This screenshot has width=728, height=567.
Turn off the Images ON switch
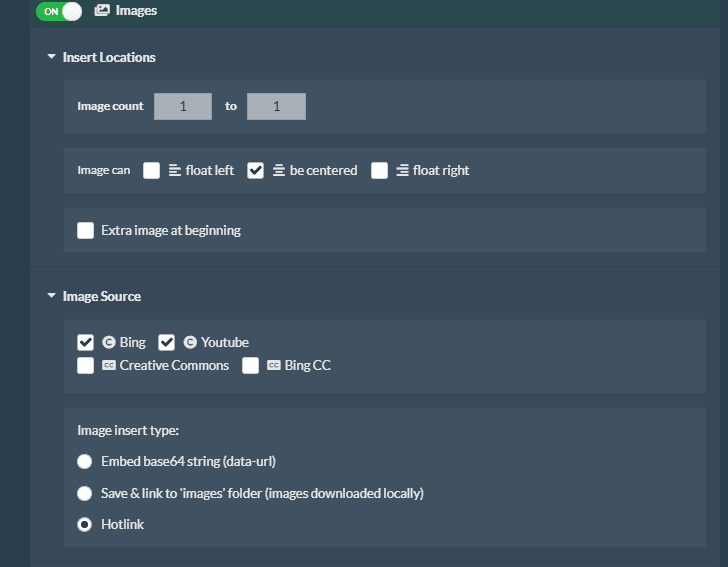[59, 11]
